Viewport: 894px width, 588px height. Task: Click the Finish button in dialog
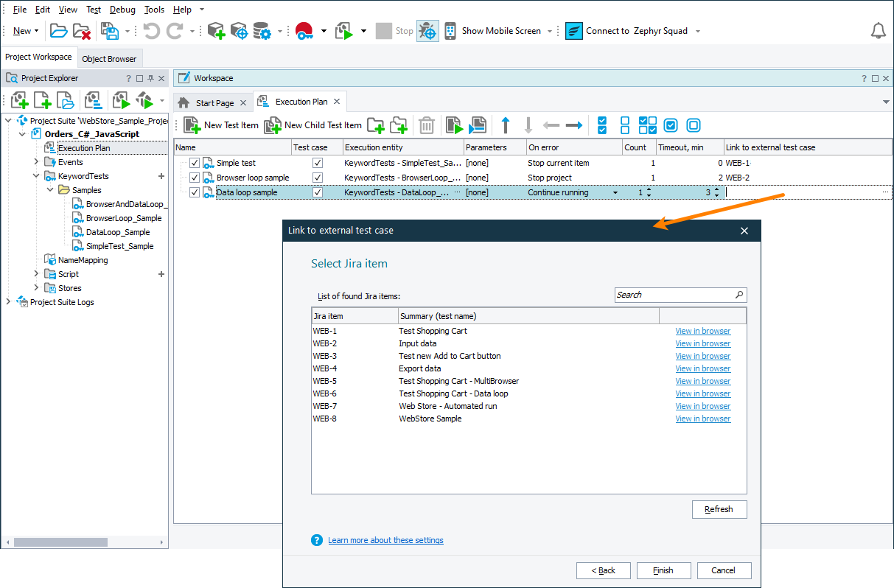663,570
